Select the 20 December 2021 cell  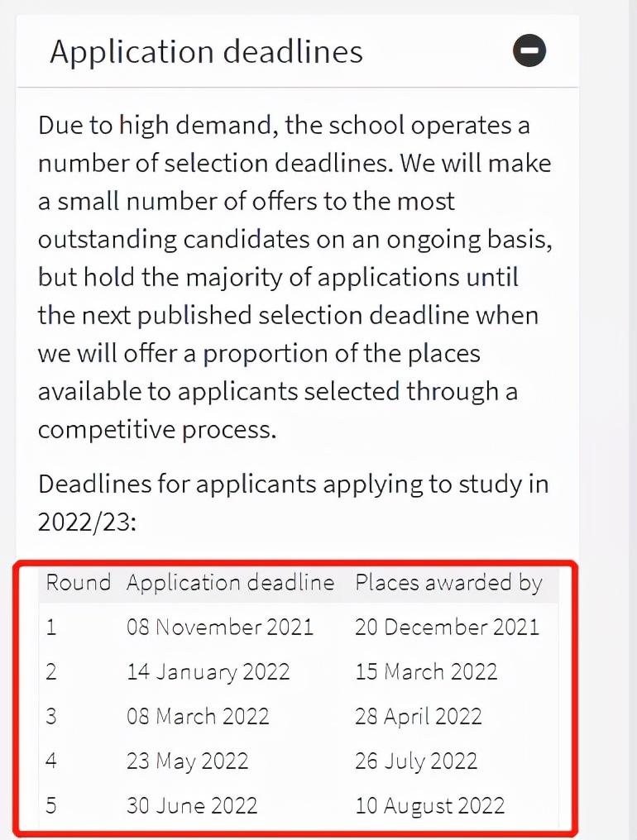pyautogui.click(x=447, y=627)
